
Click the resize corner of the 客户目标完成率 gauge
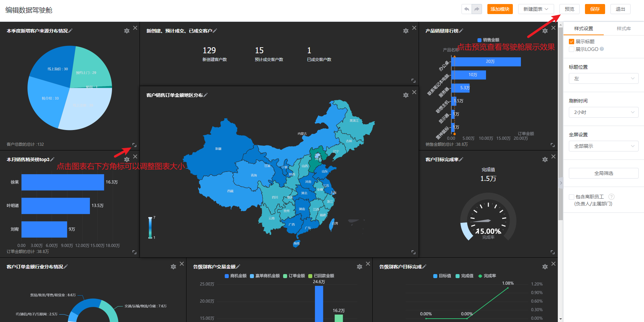click(552, 252)
